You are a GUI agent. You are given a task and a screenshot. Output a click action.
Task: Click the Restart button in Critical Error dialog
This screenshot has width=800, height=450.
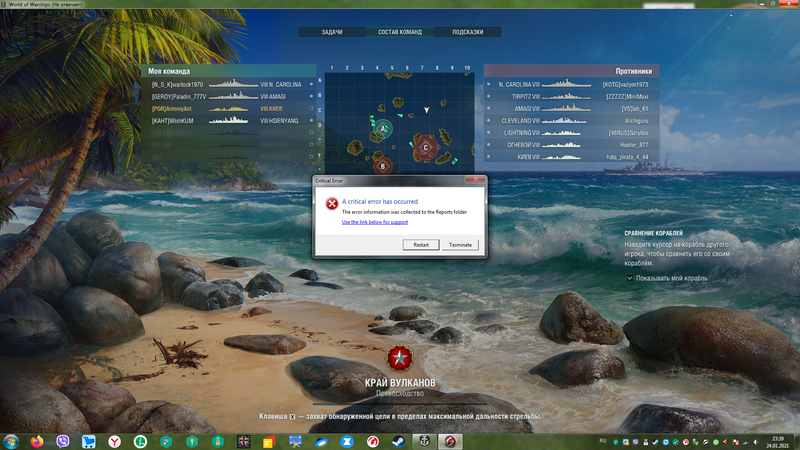[421, 245]
